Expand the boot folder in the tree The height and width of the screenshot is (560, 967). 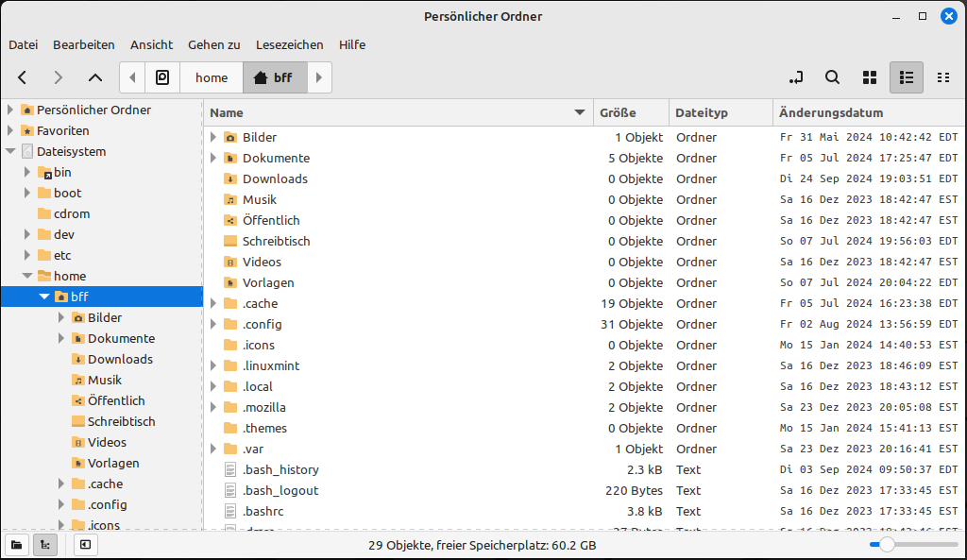[x=27, y=193]
